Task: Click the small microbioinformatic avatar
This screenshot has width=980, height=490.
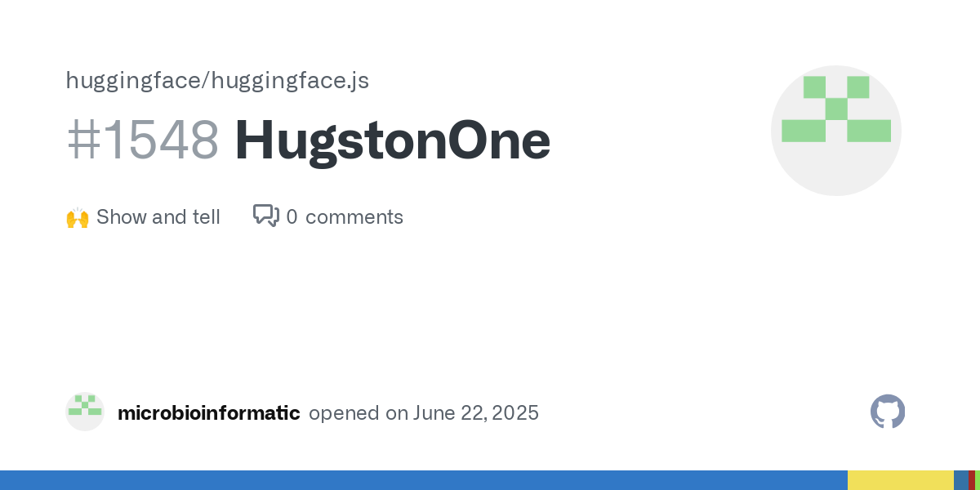Action: 85,412
